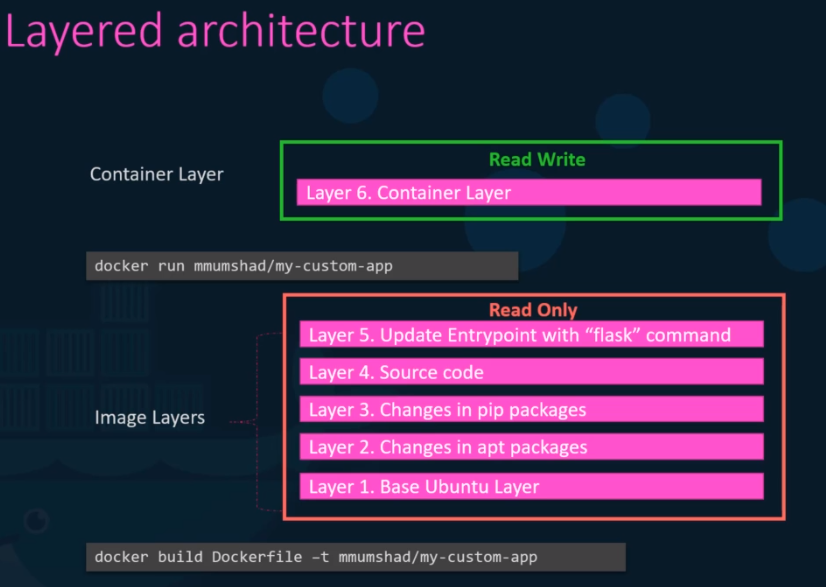This screenshot has width=826, height=587.
Task: Click the "Image Layers" label text
Action: 150,417
